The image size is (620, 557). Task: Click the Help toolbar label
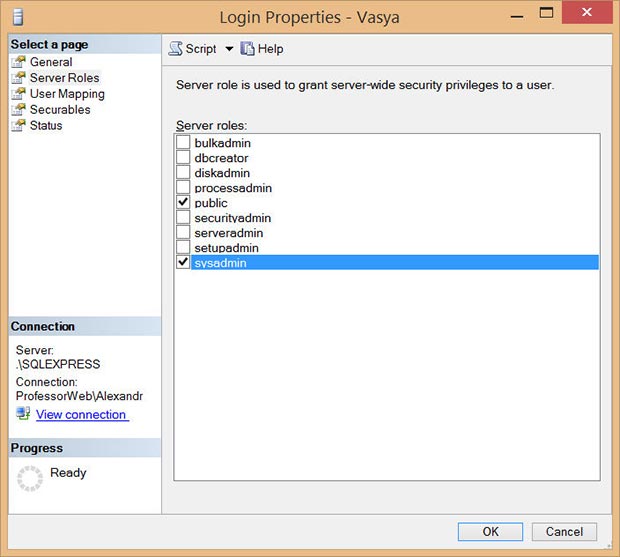click(270, 49)
